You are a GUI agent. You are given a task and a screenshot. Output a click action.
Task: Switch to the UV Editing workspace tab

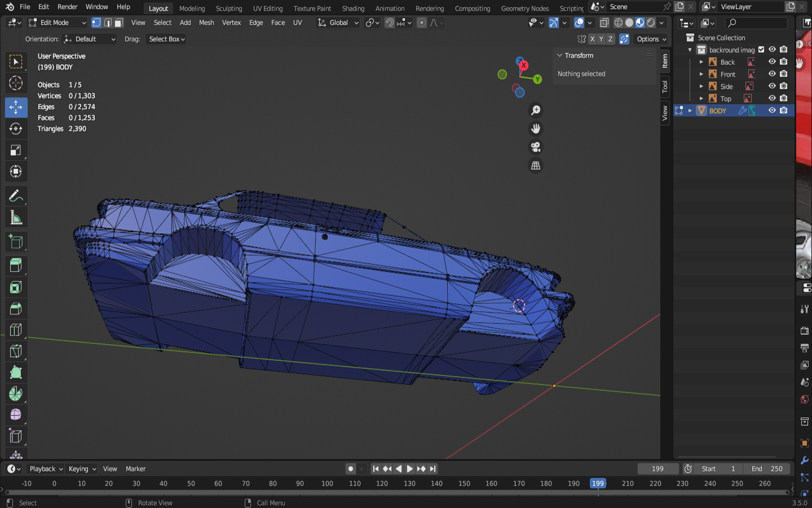point(267,8)
